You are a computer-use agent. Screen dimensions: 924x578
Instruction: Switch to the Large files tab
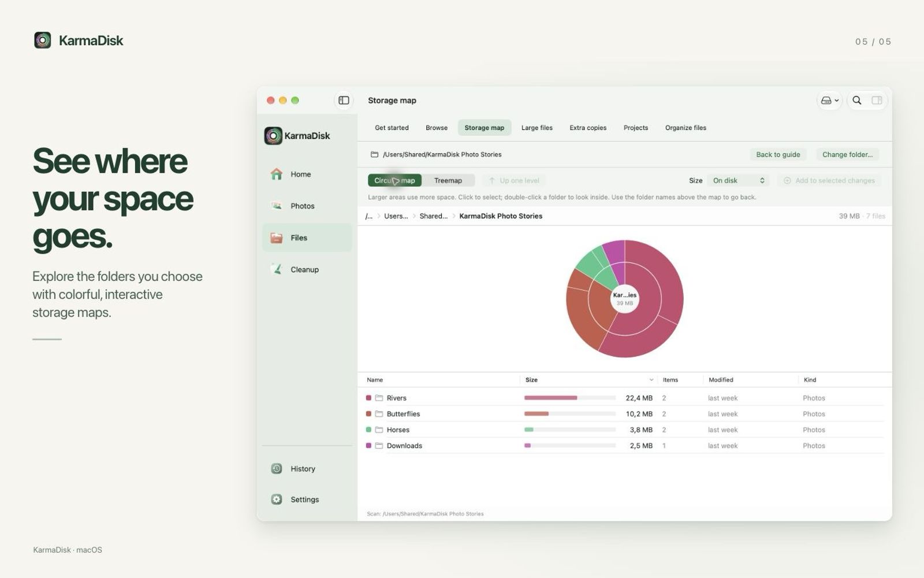pos(537,128)
